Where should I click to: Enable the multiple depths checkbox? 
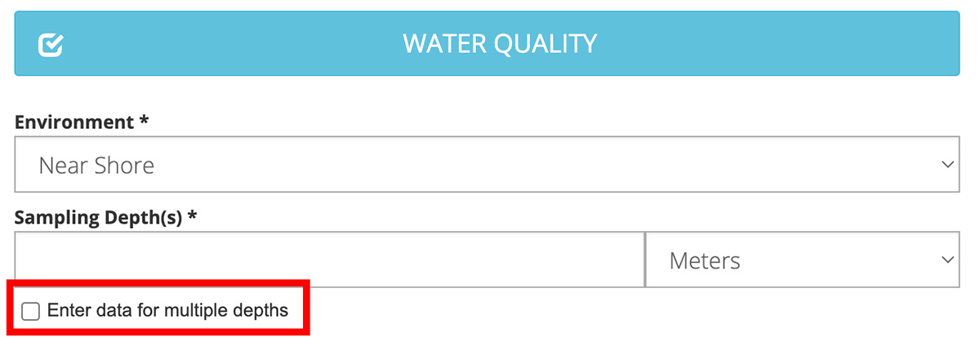click(30, 311)
